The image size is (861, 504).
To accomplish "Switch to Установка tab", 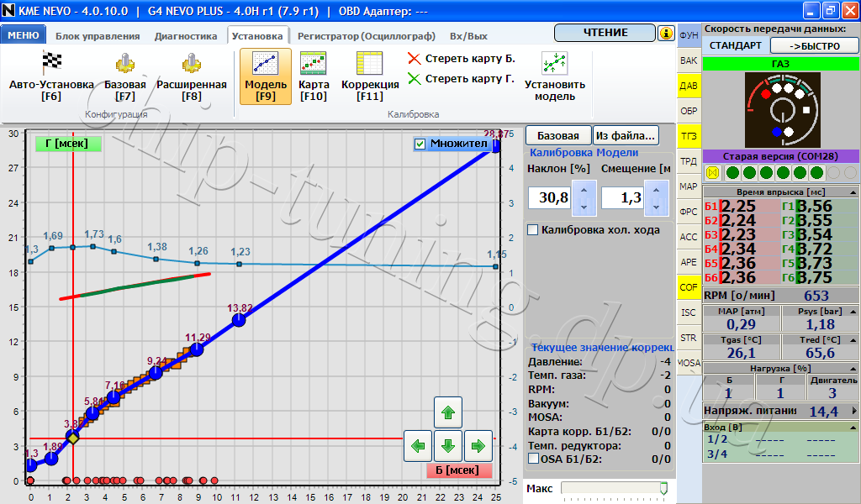I will [257, 36].
